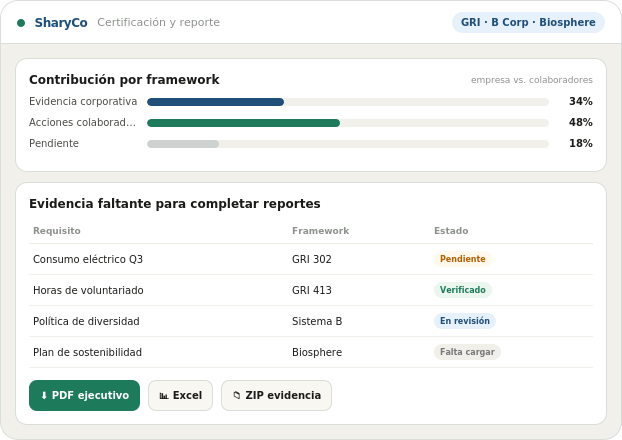
Task: Click the Pendiente label in contribution card
Action: tap(54, 143)
